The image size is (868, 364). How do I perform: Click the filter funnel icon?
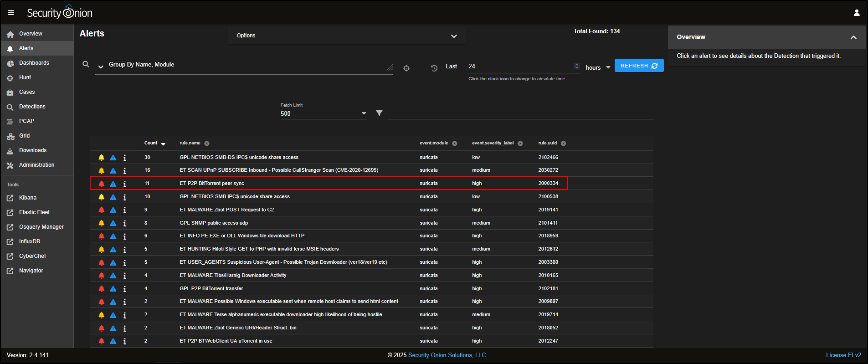[x=379, y=113]
